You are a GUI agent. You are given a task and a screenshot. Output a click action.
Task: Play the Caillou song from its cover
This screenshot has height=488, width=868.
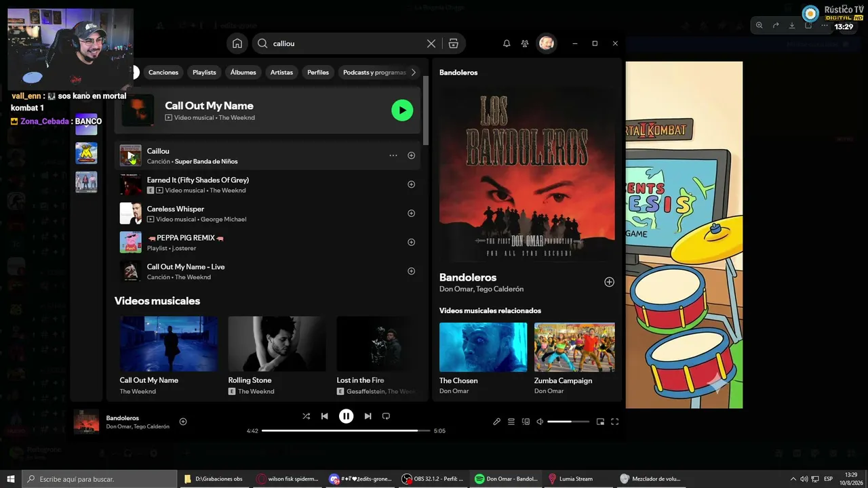click(x=131, y=156)
